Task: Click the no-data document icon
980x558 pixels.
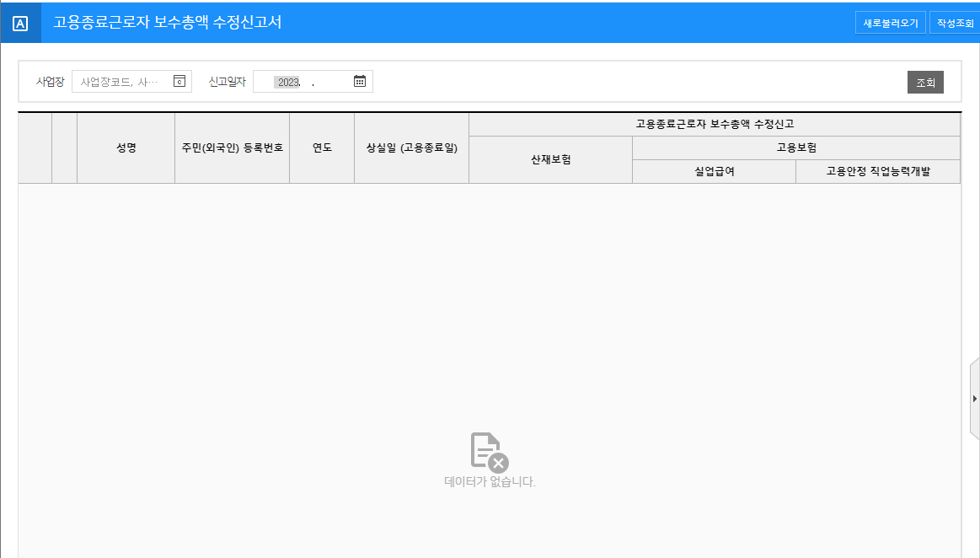Action: tap(490, 452)
